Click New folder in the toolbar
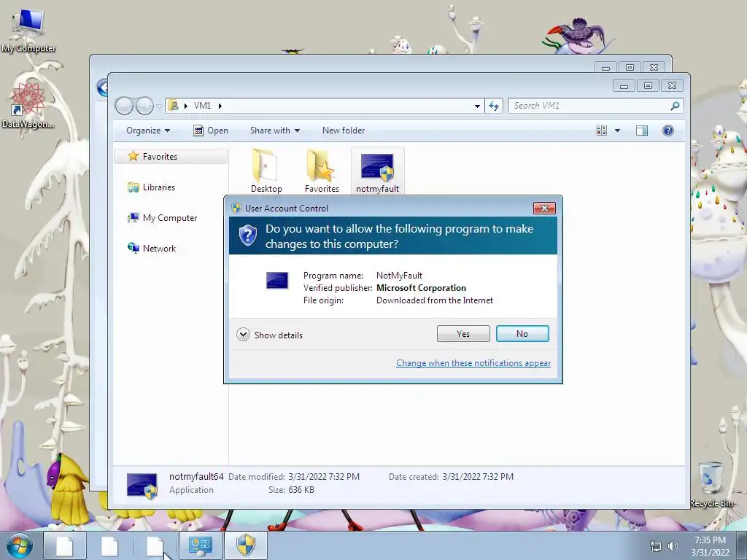Screen dimensions: 747x560 344,131
